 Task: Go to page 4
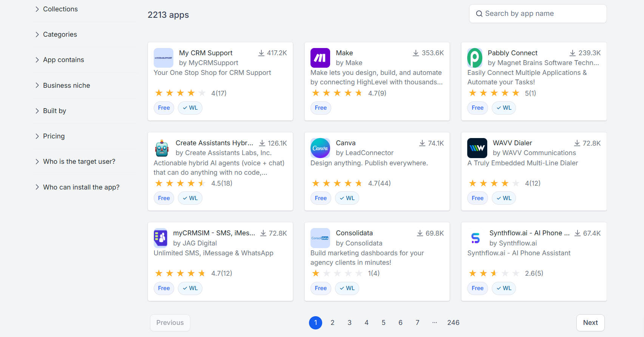(366, 323)
